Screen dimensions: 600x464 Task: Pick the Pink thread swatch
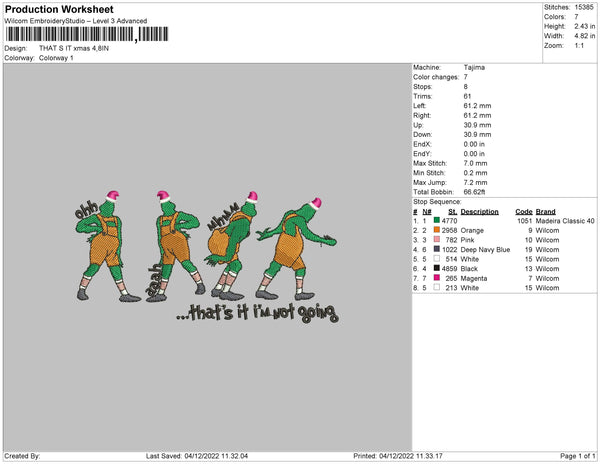pyautogui.click(x=437, y=240)
